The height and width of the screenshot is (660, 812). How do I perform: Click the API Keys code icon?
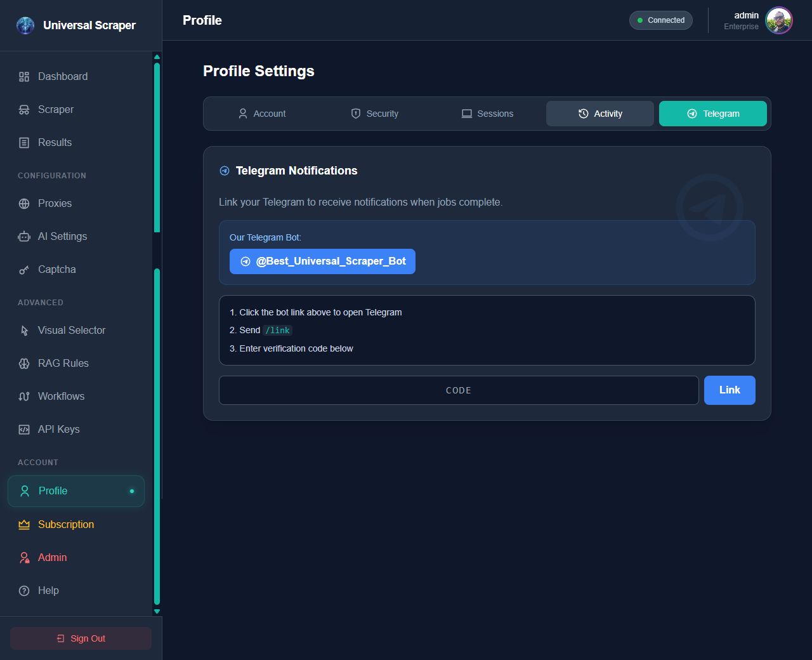pos(24,430)
